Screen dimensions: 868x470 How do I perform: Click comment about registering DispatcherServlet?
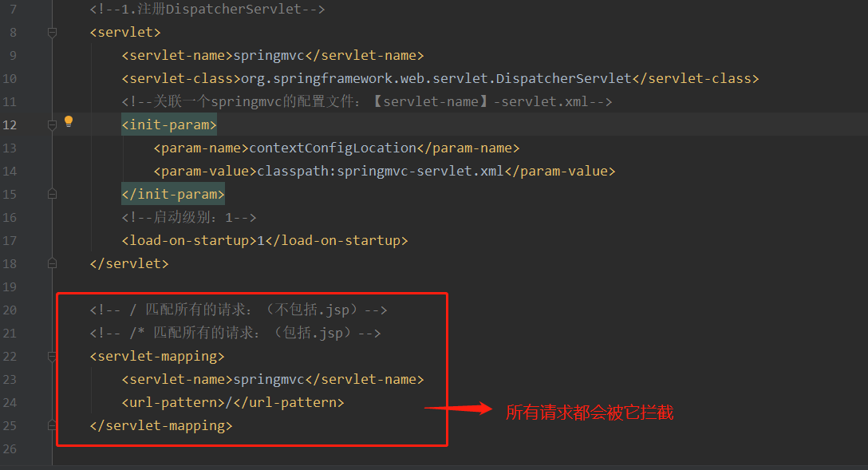[207, 10]
